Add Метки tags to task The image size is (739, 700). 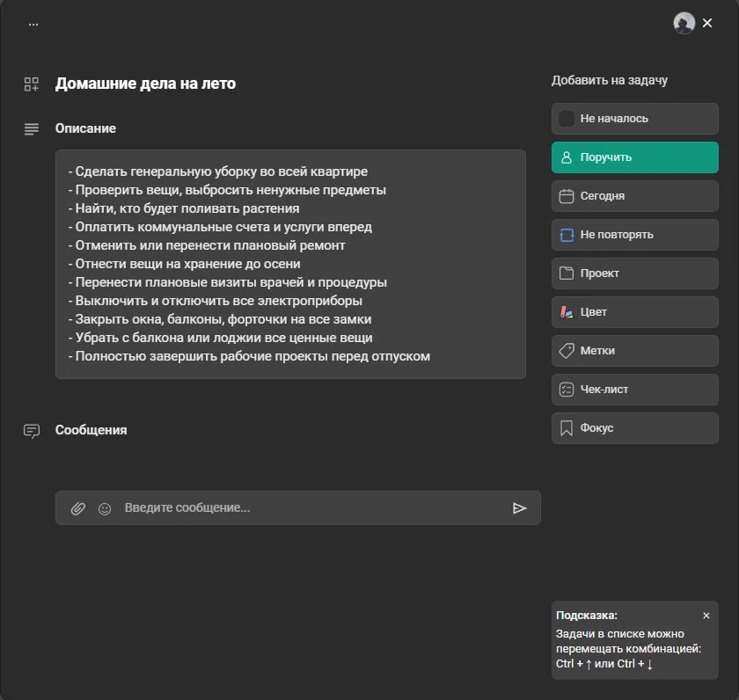(634, 351)
